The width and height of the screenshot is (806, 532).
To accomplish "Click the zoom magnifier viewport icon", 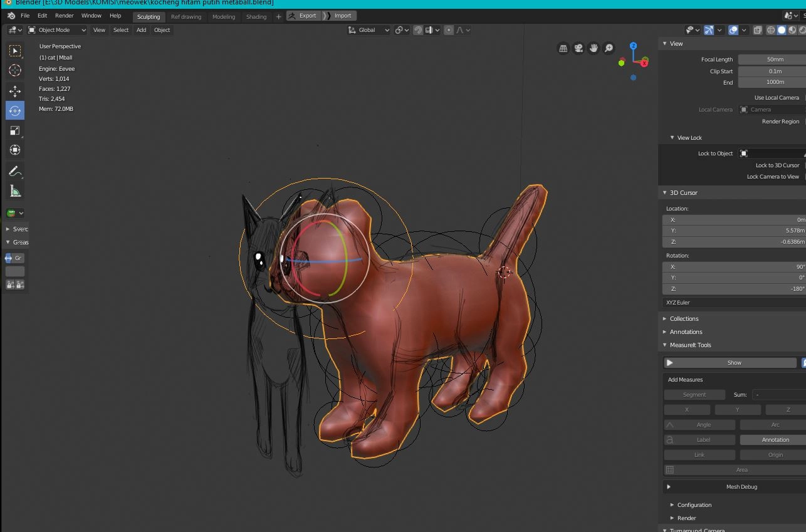I will [x=609, y=48].
